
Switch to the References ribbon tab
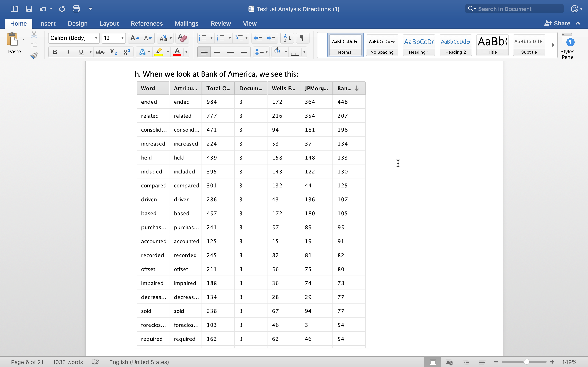point(147,23)
